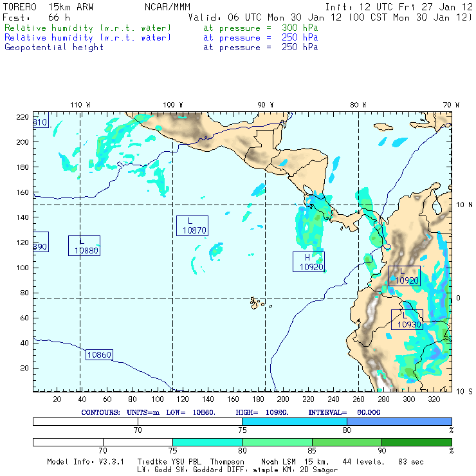
Task: Click the '100 W' longitude label
Action: 173,105
